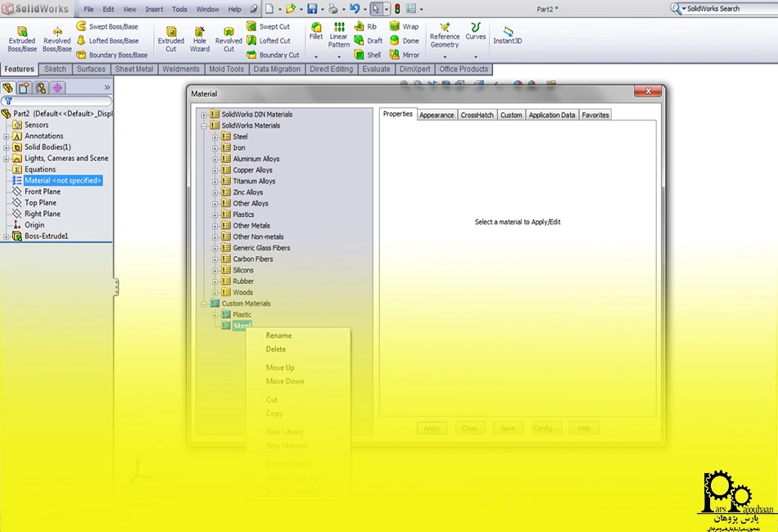Screen dimensions: 778x532
Task: Collapse the SolidWorks Materials library
Action: [x=203, y=126]
